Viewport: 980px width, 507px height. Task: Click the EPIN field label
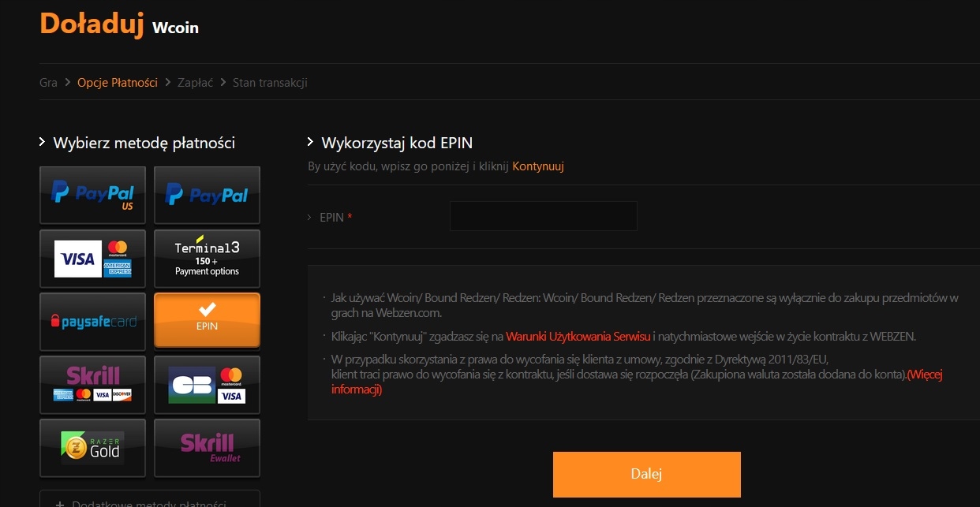coord(331,217)
